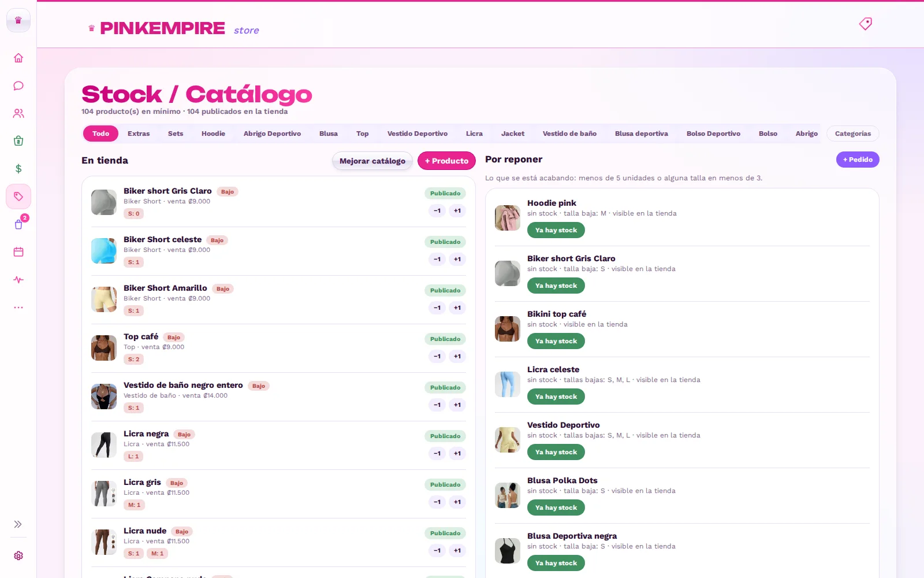Mark Licra celeste as Ya hay stock
Image resolution: width=924 pixels, height=578 pixels.
[556, 397]
